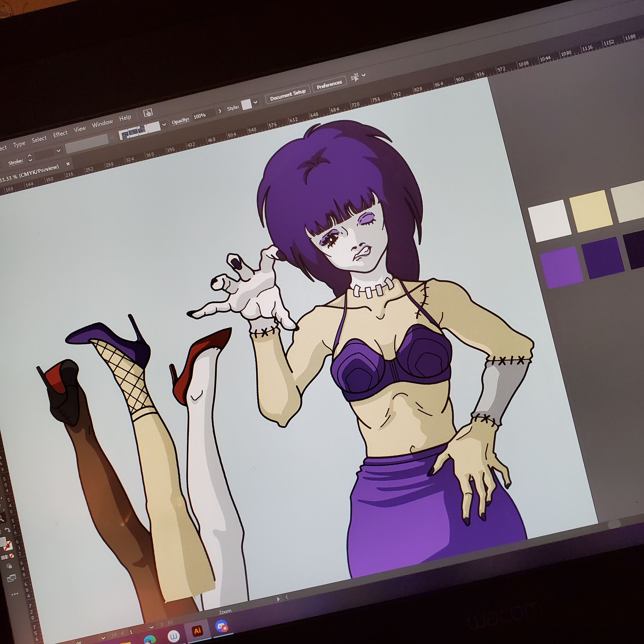Image resolution: width=644 pixels, height=644 pixels.
Task: Open the Stroke weight dropdown
Action: pos(59,151)
